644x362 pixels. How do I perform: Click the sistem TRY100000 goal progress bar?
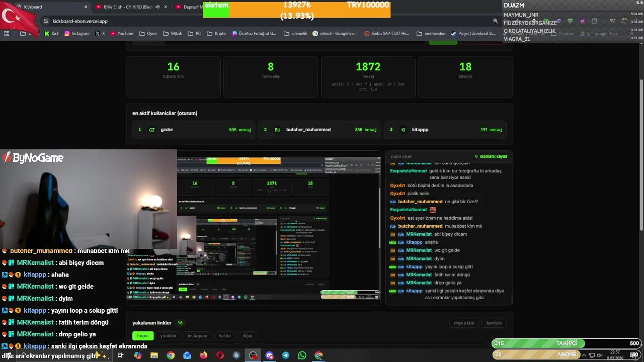pos(297,9)
